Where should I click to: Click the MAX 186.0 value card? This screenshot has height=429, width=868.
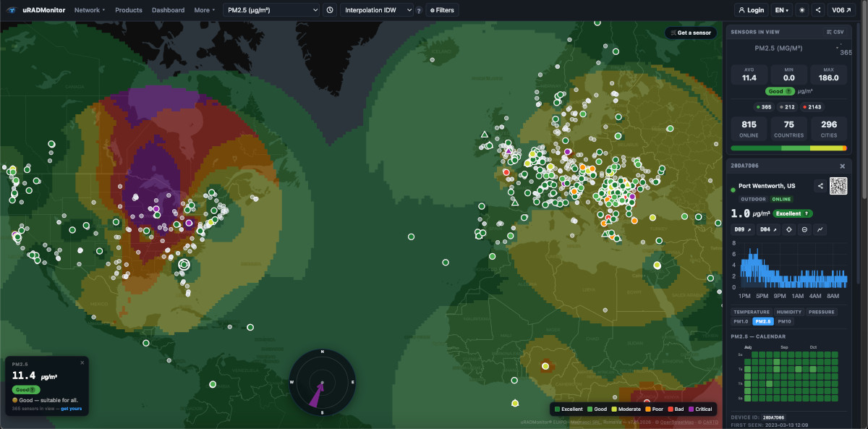click(828, 75)
